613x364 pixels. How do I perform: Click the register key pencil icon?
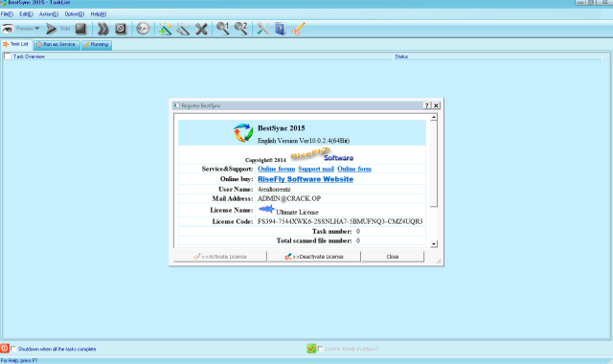point(298,29)
